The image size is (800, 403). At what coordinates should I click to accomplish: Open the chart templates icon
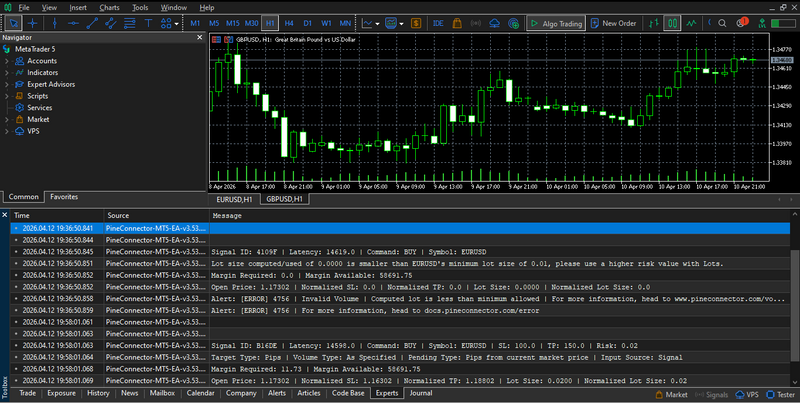(x=391, y=23)
